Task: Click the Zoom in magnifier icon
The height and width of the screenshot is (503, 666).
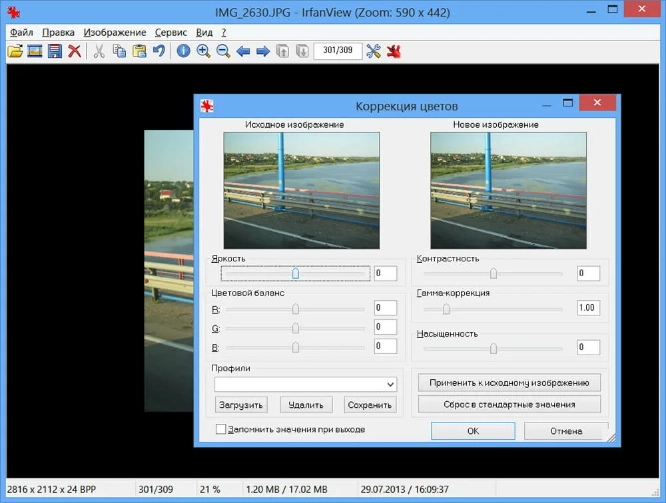Action: (203, 51)
